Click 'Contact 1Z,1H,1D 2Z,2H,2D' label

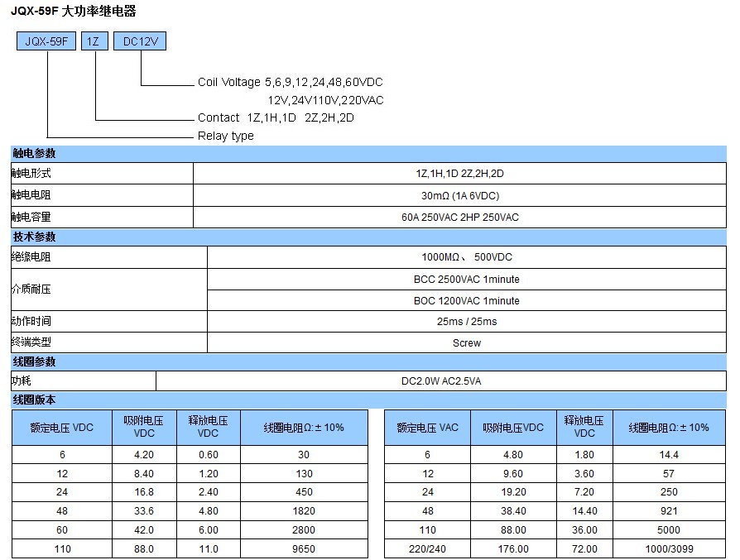[x=276, y=117]
